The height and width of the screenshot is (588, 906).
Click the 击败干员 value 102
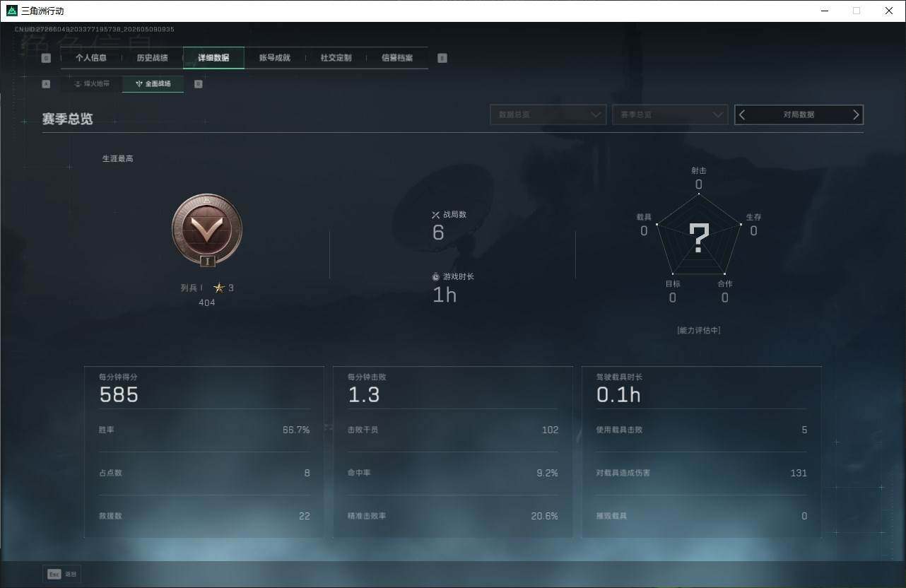click(x=550, y=430)
